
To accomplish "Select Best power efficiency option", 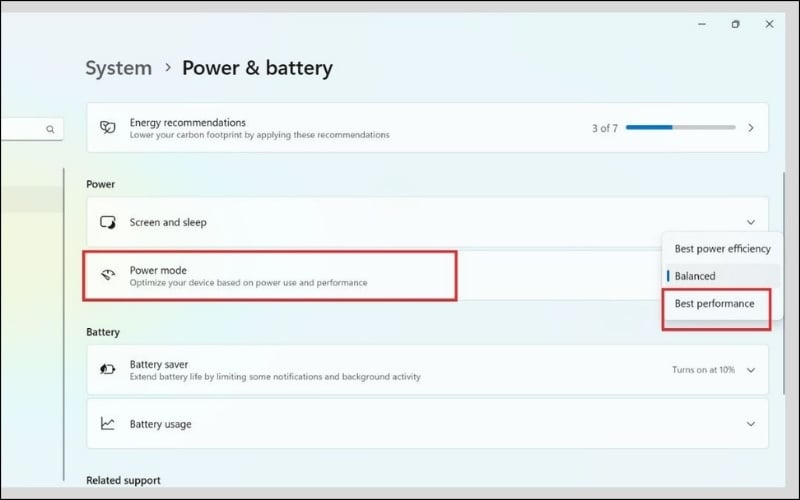I will tap(722, 249).
